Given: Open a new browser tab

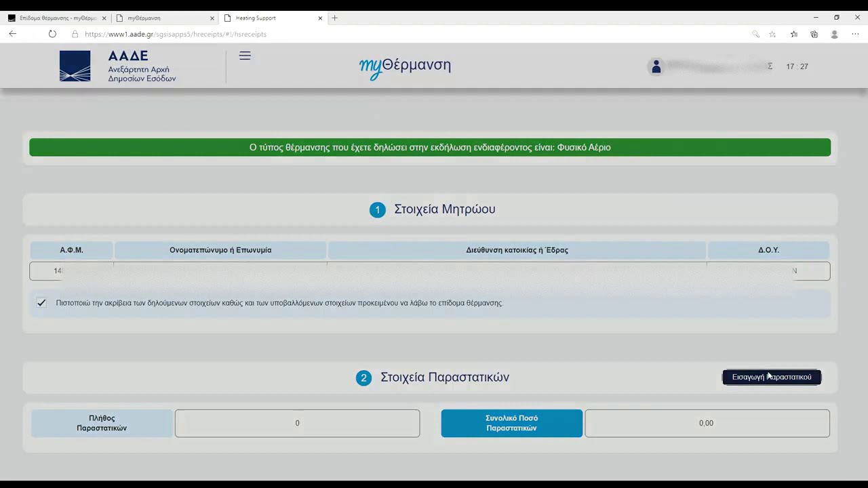Looking at the screenshot, I should coord(334,18).
